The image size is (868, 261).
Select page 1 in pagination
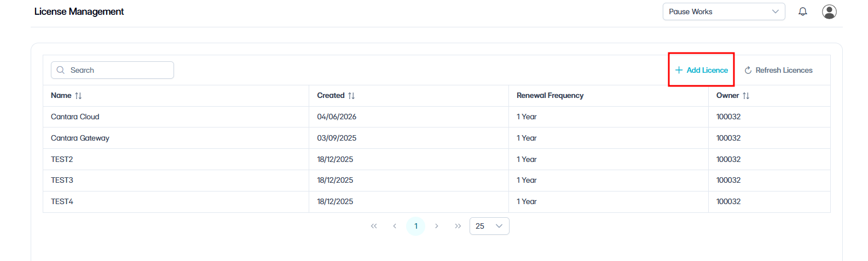(x=416, y=226)
